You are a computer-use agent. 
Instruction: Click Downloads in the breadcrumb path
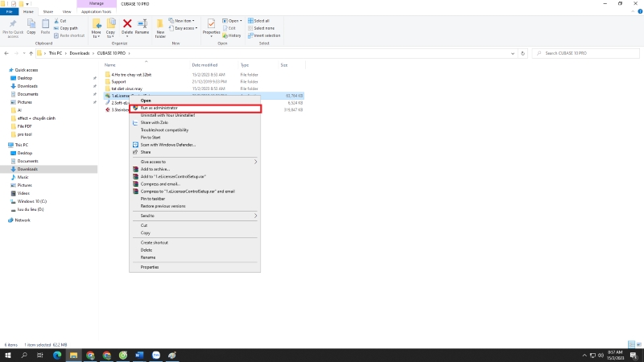79,53
